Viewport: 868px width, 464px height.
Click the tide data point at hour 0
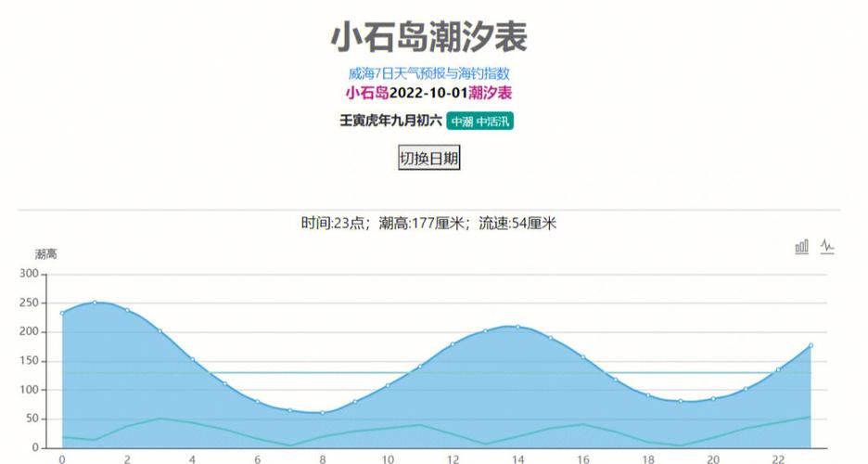point(62,314)
